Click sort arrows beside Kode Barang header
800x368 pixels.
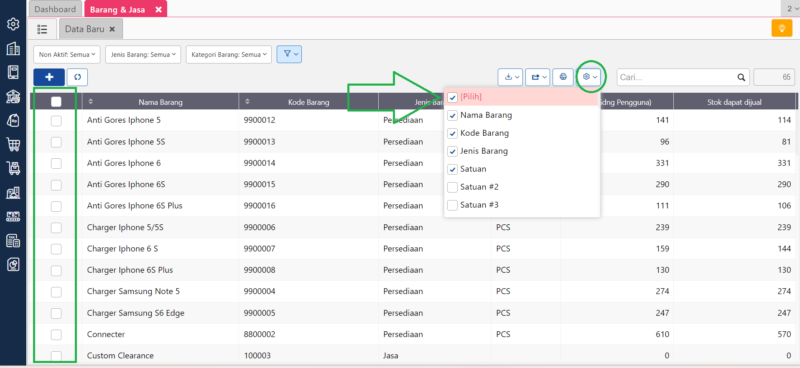pyautogui.click(x=247, y=102)
